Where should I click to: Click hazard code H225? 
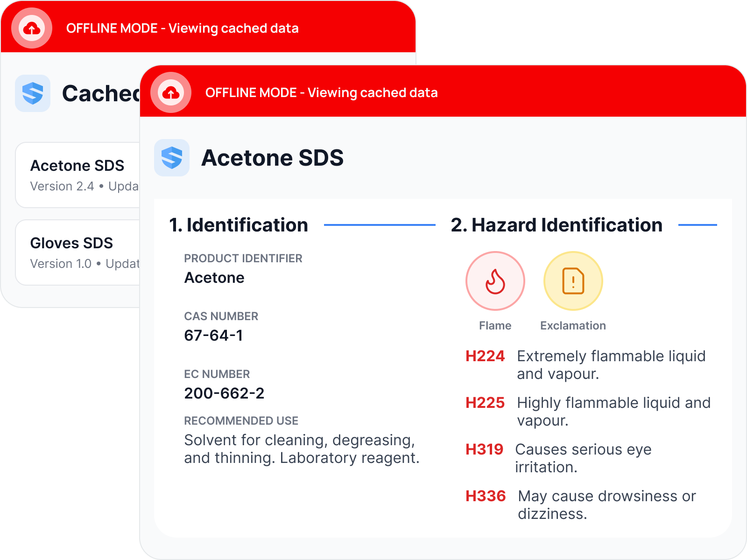click(485, 403)
